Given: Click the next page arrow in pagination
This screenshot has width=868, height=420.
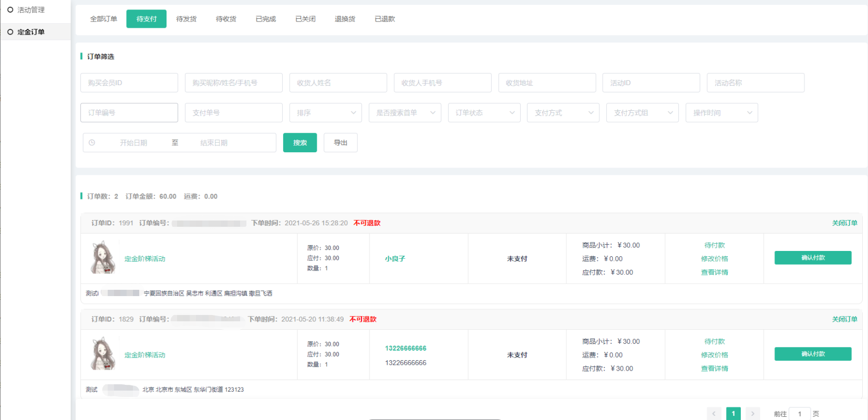Looking at the screenshot, I should click(x=752, y=414).
